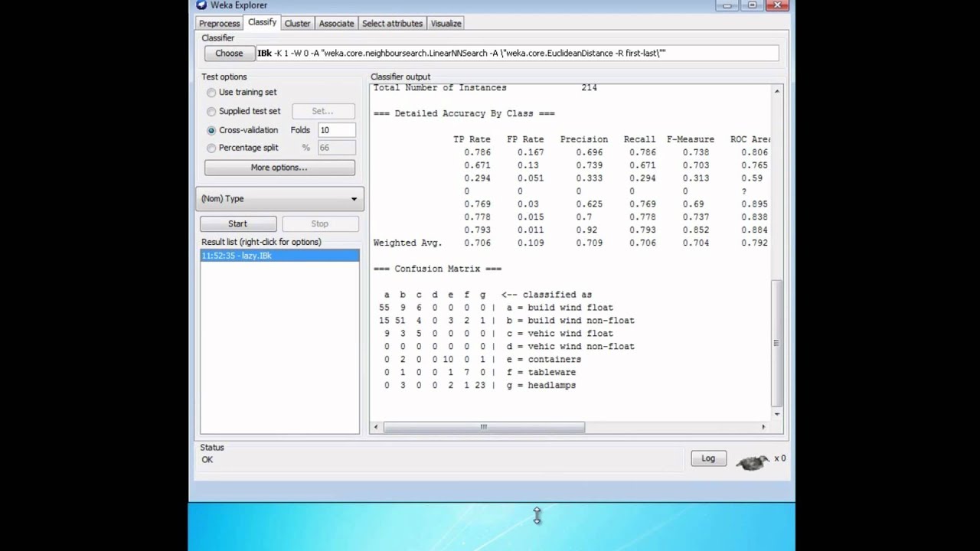Minimize the Weka Explorer window
This screenshot has height=551, width=980.
727,5
